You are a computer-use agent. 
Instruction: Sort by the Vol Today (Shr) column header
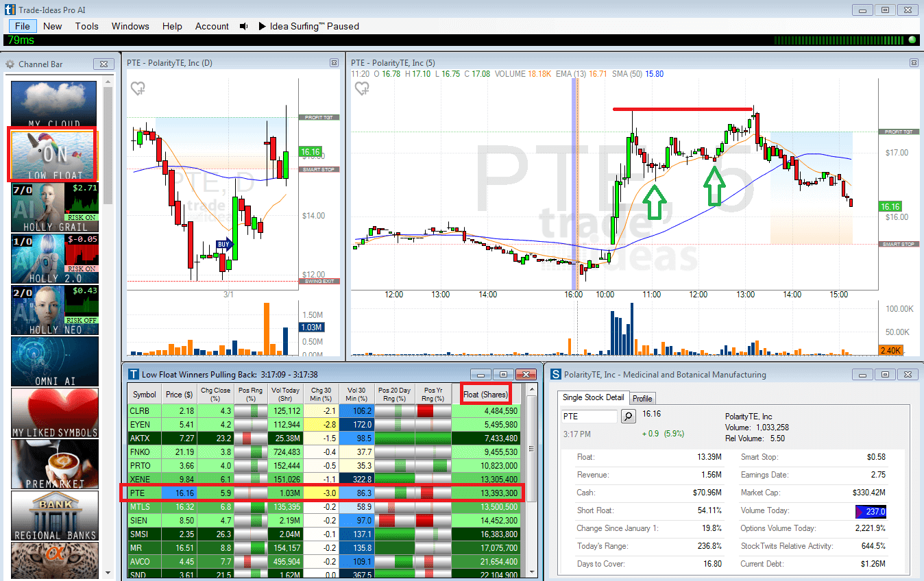(x=285, y=394)
